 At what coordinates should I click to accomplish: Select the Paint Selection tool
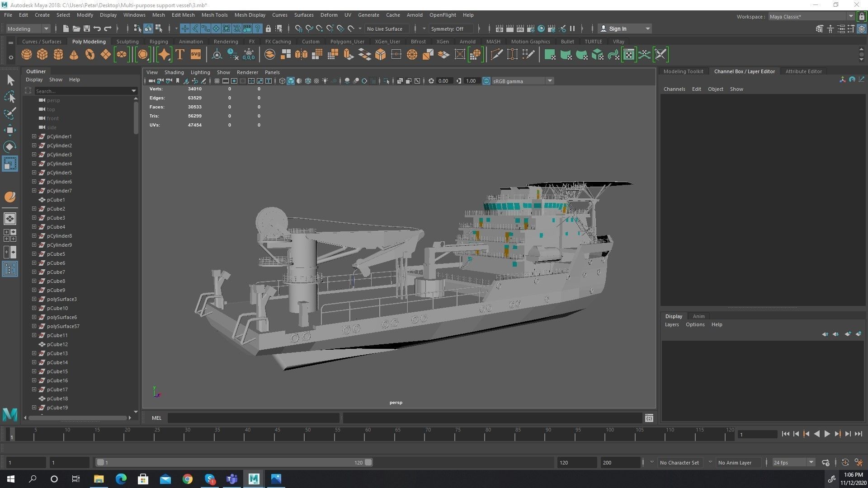tap(10, 113)
